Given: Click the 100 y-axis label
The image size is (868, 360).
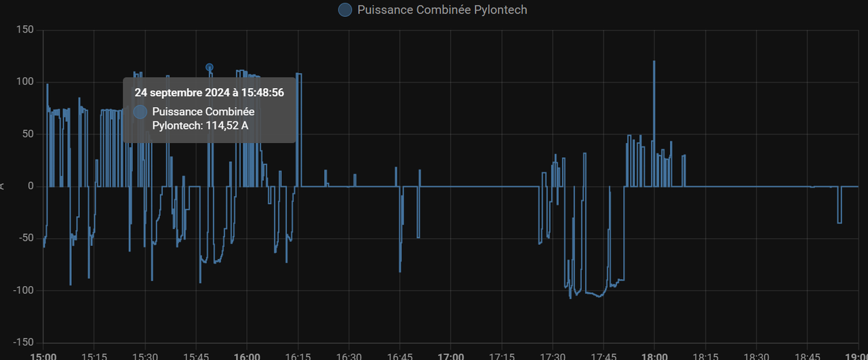Looking at the screenshot, I should pyautogui.click(x=25, y=82).
